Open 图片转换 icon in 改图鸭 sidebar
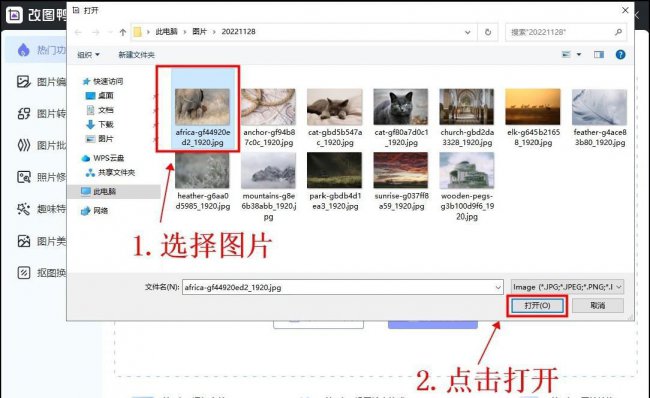 coord(24,114)
